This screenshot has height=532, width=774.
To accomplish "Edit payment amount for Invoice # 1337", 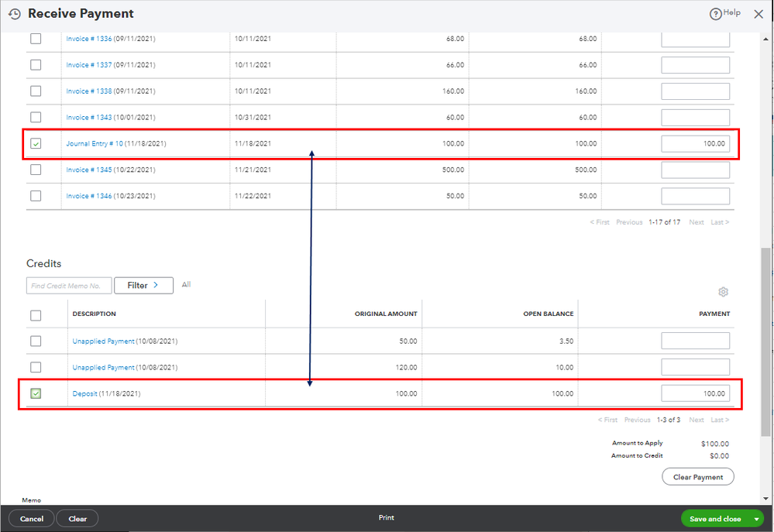I will click(x=695, y=65).
